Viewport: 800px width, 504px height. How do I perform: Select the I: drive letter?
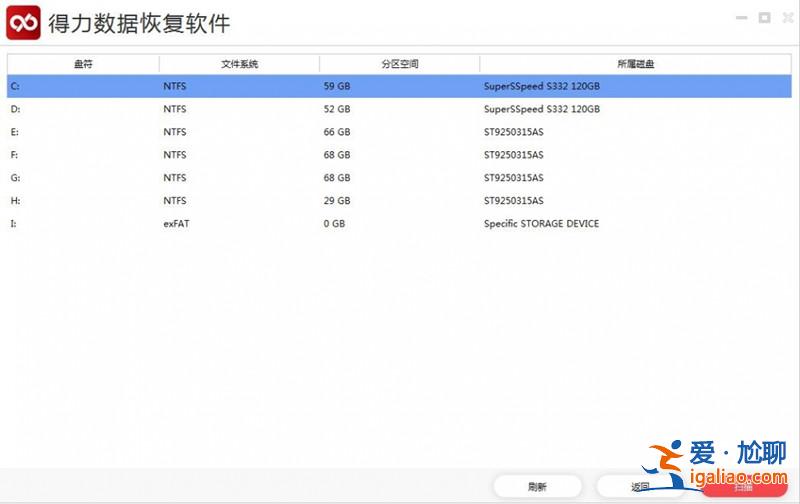(13, 224)
